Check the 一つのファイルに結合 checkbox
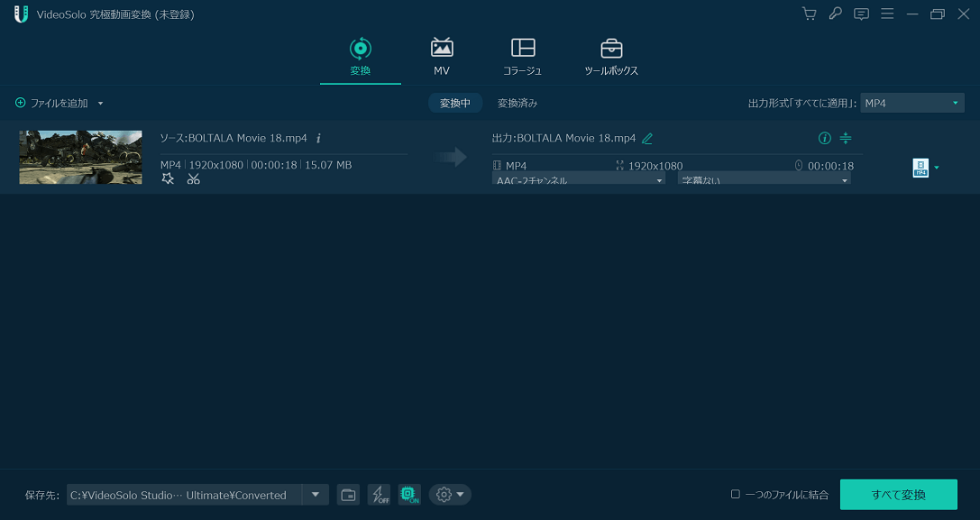The image size is (980, 520). tap(736, 495)
